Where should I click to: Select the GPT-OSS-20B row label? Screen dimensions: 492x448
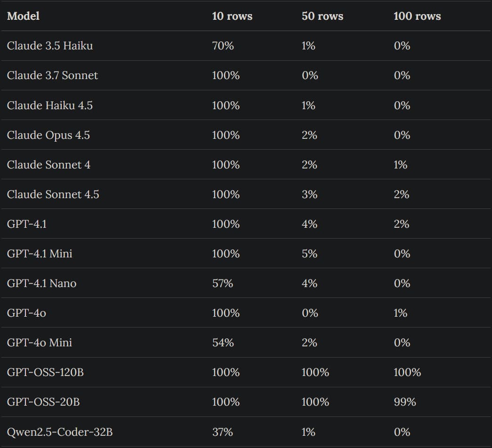point(43,402)
